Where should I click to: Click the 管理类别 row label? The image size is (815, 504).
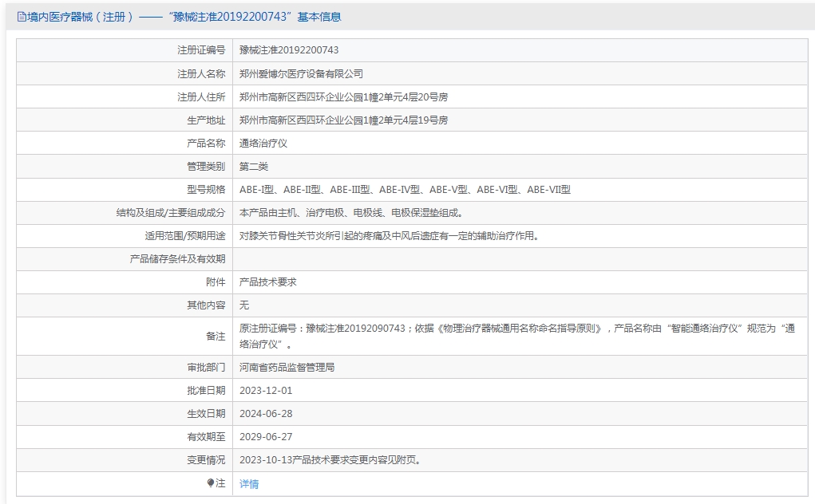point(207,167)
